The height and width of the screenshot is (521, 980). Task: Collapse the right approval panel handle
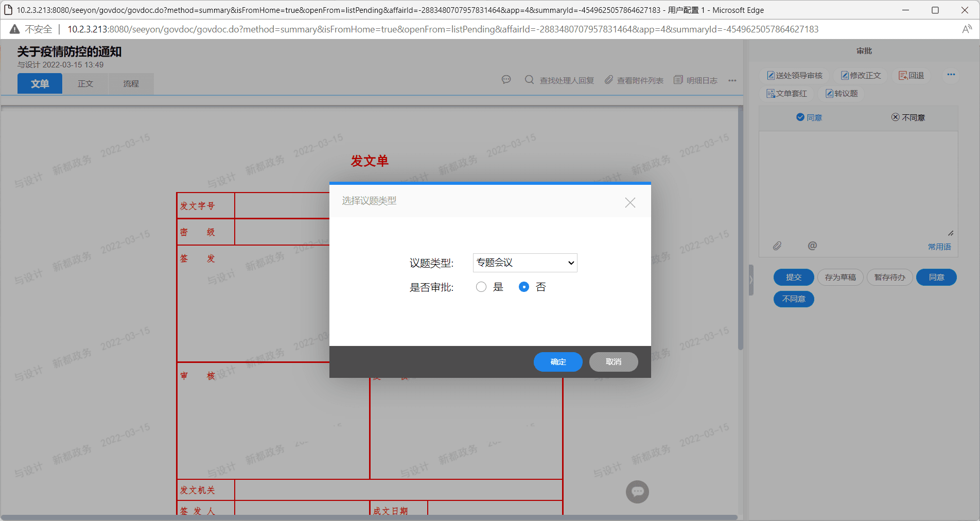click(x=751, y=280)
